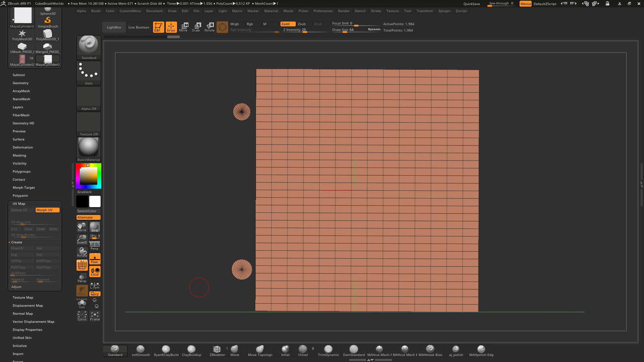Expand the Masking section
Image resolution: width=644 pixels, height=362 pixels.
[19, 155]
